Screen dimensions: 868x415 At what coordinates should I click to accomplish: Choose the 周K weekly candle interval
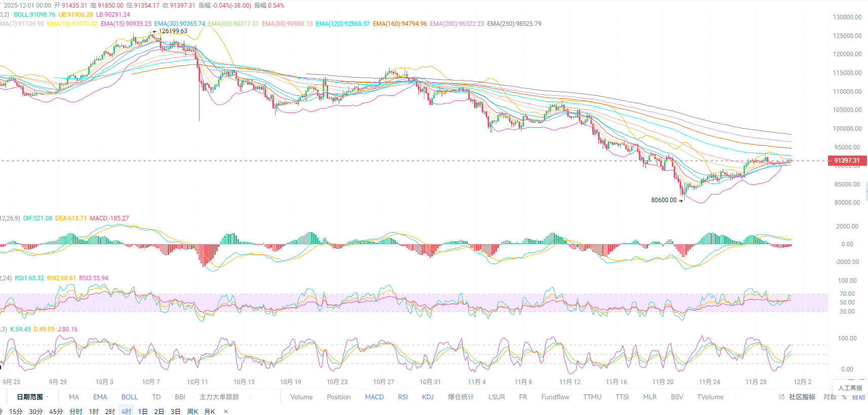point(192,411)
